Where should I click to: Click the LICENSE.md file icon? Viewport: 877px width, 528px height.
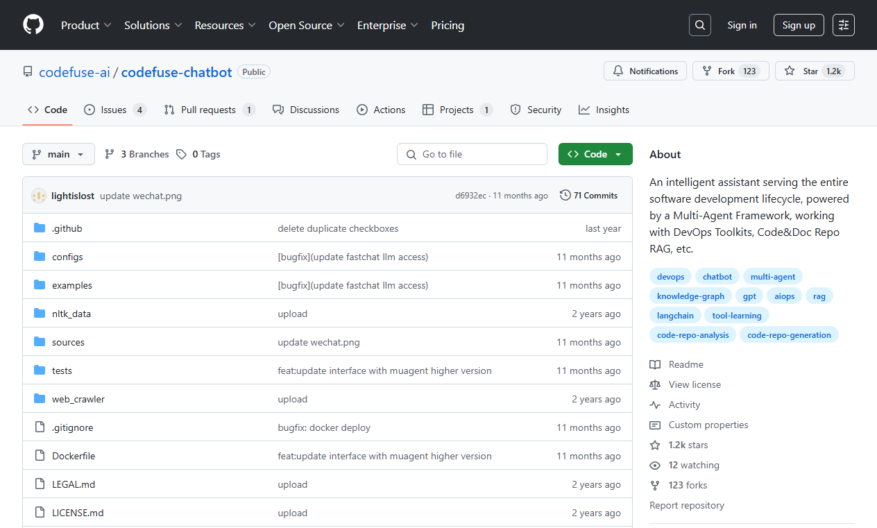[x=39, y=512]
